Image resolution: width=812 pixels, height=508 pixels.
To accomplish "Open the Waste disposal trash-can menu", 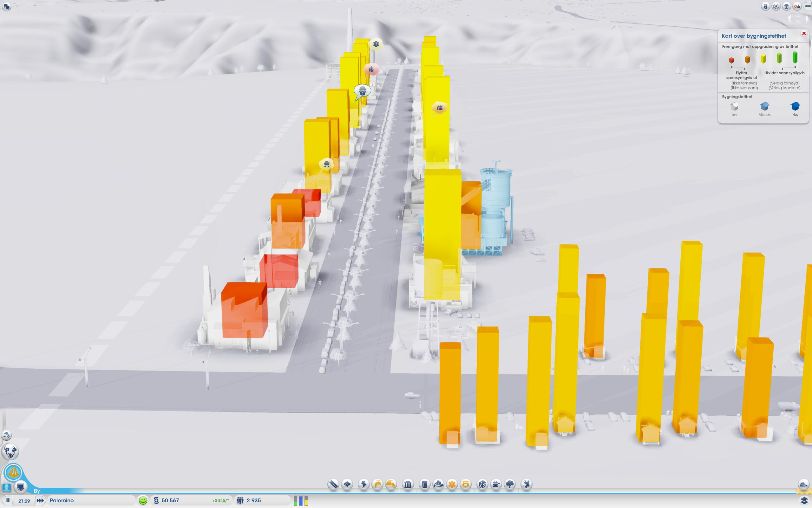I will pyautogui.click(x=424, y=484).
